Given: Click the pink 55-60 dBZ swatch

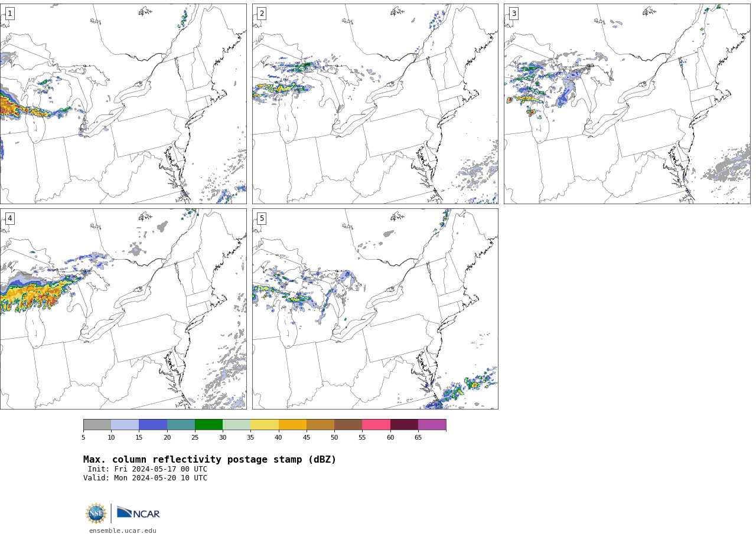Looking at the screenshot, I should 376,425.
